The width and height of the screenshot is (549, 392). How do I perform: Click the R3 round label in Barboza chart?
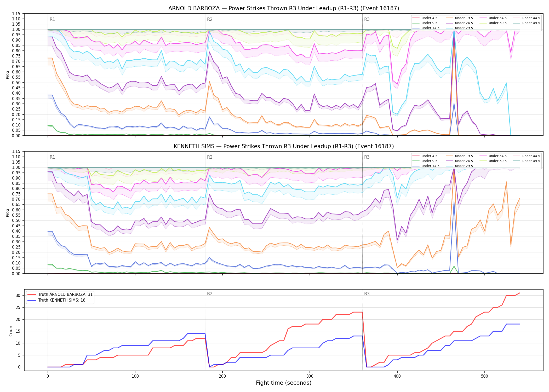(367, 19)
